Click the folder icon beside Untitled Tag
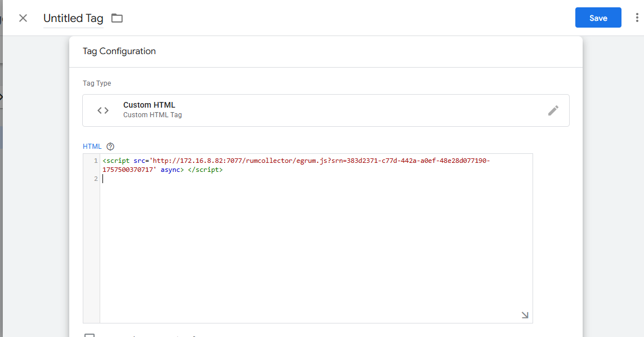Image resolution: width=644 pixels, height=337 pixels. (117, 17)
